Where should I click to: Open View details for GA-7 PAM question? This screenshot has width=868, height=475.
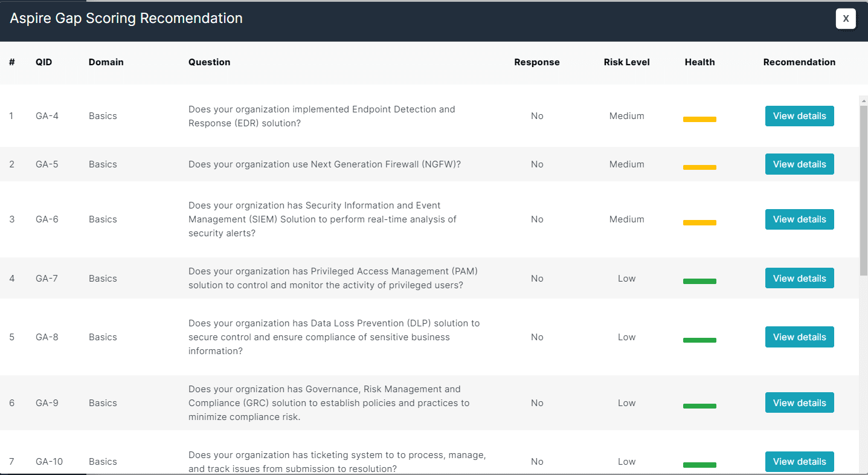[x=799, y=279]
